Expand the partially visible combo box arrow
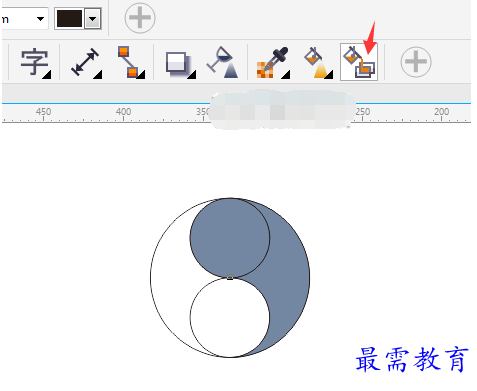The height and width of the screenshot is (391, 477). 40,19
